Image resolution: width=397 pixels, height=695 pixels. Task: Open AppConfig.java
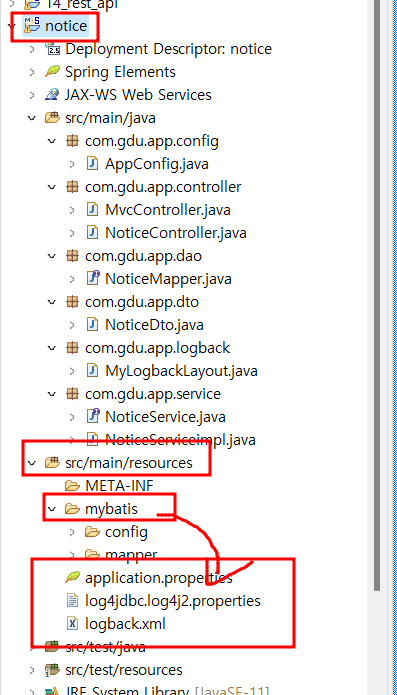pos(157,164)
